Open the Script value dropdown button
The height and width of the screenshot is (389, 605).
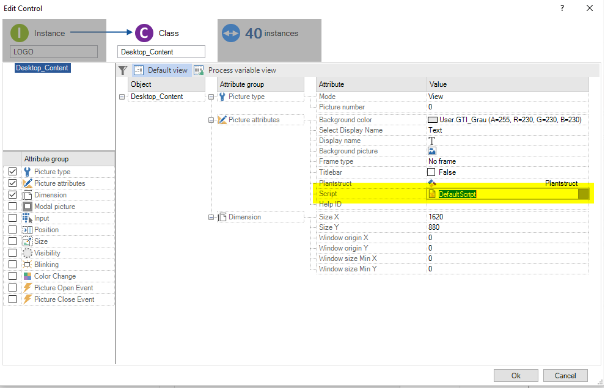point(584,194)
